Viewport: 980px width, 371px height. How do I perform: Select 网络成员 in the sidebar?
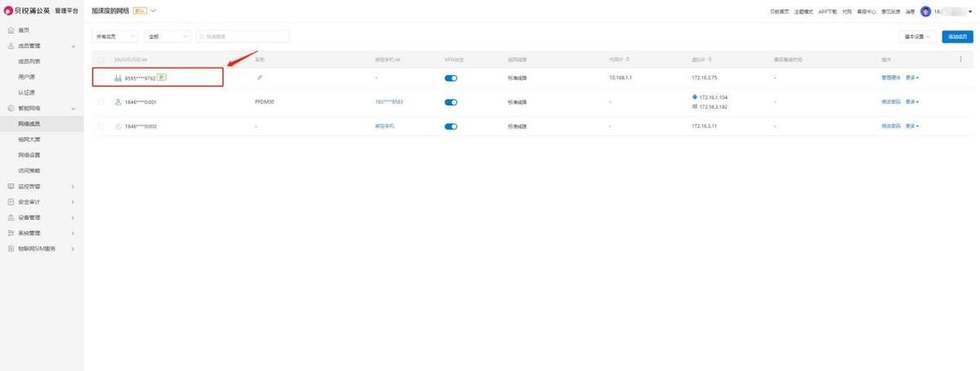[x=29, y=123]
